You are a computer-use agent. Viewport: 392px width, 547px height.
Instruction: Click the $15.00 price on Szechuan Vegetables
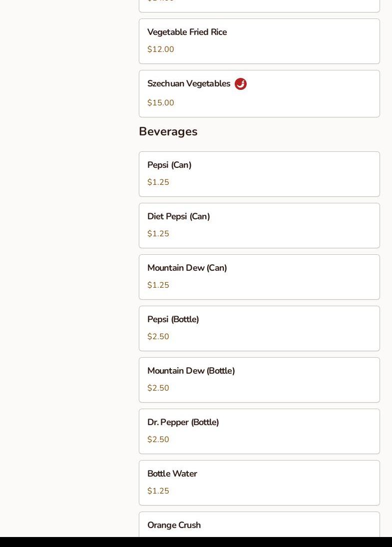pyautogui.click(x=160, y=103)
